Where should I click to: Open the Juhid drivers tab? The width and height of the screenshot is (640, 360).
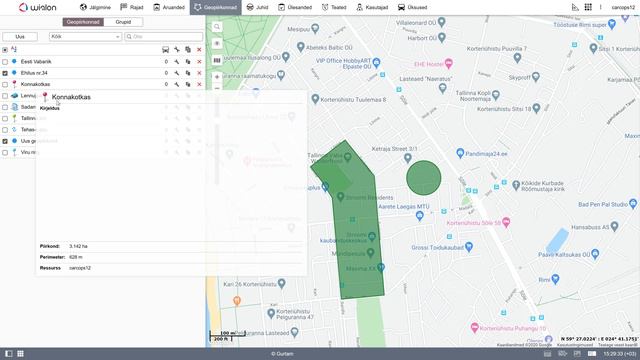coord(258,7)
